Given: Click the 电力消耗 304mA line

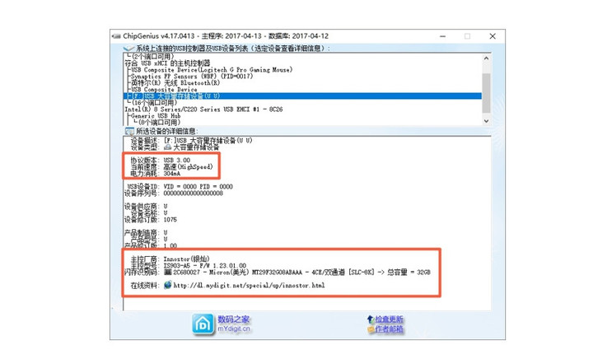Looking at the screenshot, I should point(155,174).
